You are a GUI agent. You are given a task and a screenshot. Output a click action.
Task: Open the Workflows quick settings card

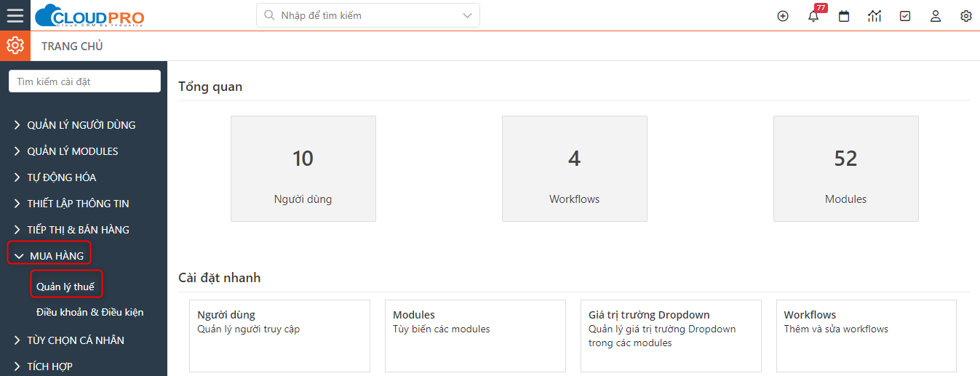click(867, 336)
